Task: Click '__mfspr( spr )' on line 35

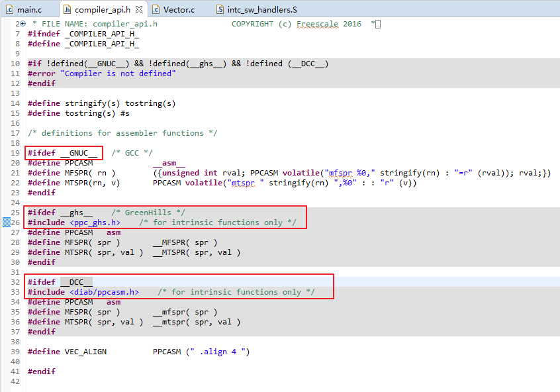Action: (185, 313)
